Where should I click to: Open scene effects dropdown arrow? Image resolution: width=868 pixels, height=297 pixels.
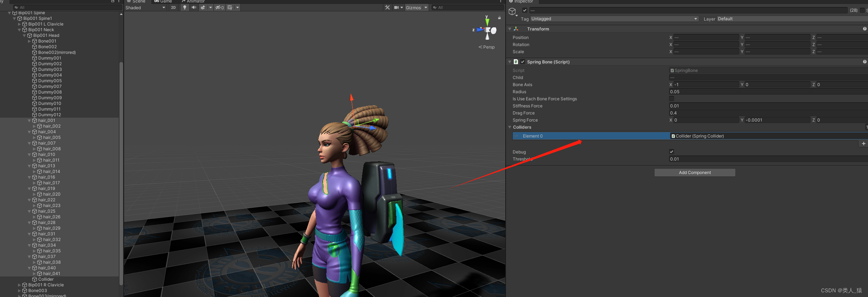(x=211, y=7)
